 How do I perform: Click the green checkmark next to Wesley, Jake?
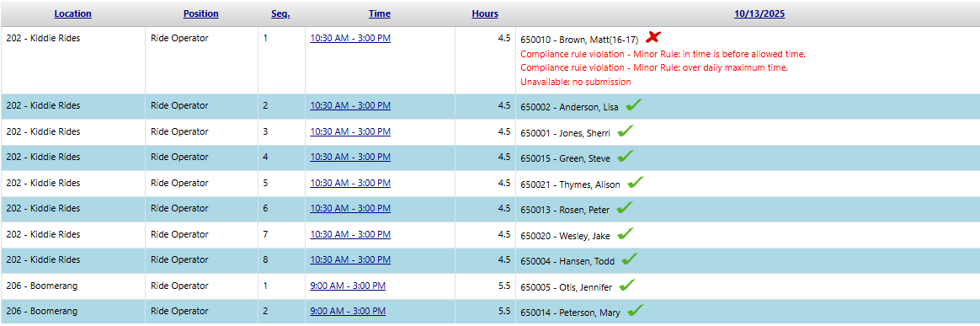pyautogui.click(x=625, y=233)
